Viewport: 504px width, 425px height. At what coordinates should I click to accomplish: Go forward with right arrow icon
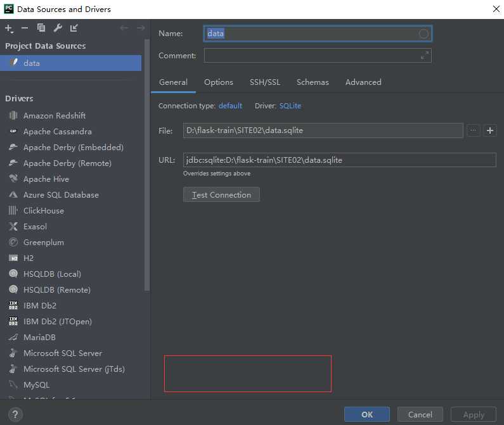[141, 29]
